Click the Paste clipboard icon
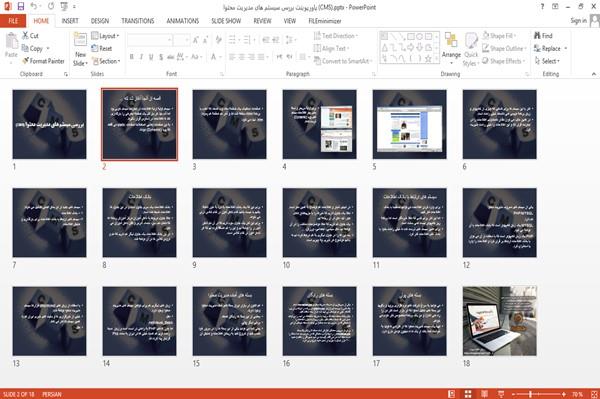Screen dimensions: 600x399 [11, 42]
